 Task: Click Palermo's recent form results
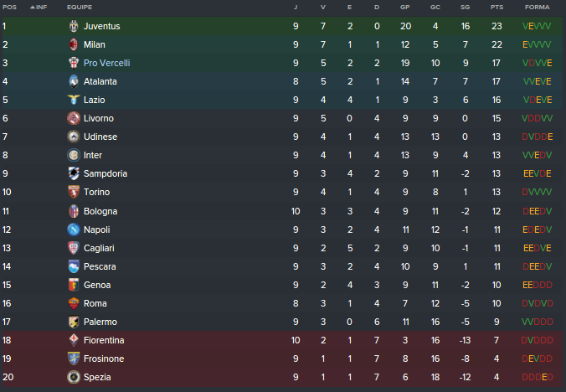pos(537,321)
